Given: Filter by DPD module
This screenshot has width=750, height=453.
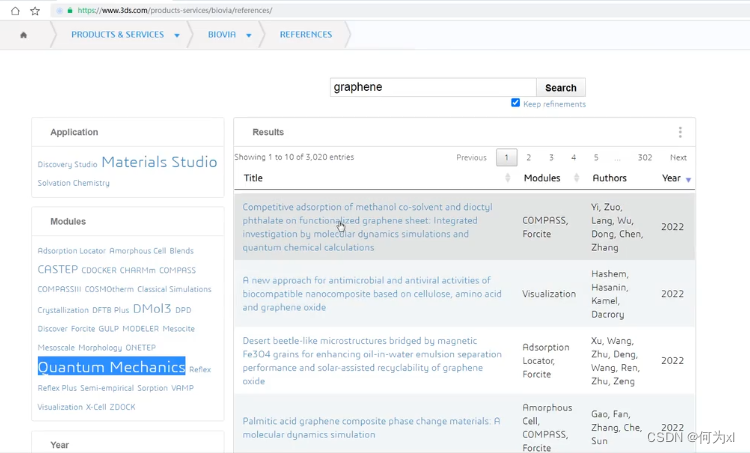Looking at the screenshot, I should point(183,310).
